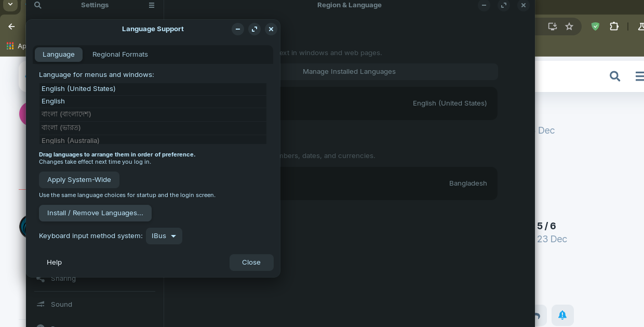Select English (United States) in language list

[153, 89]
